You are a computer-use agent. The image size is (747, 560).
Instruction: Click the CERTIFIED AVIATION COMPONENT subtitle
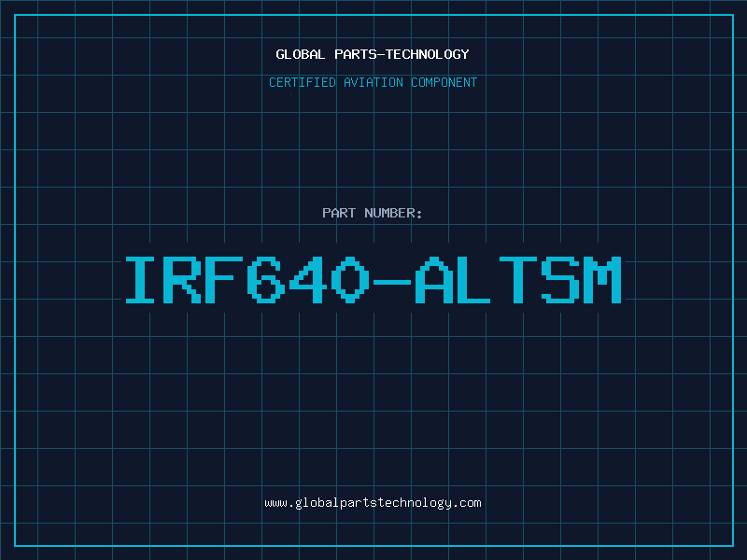[x=373, y=82]
